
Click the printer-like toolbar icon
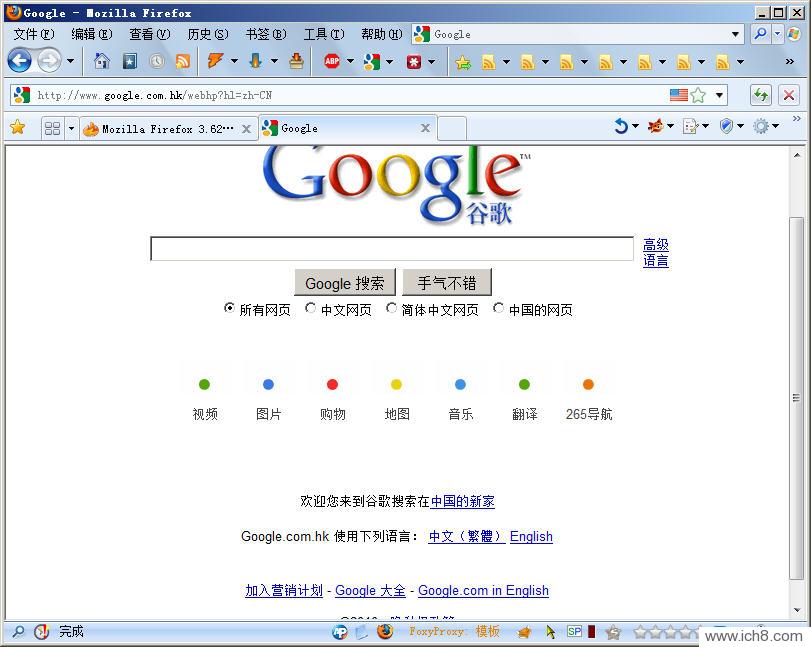(x=296, y=61)
